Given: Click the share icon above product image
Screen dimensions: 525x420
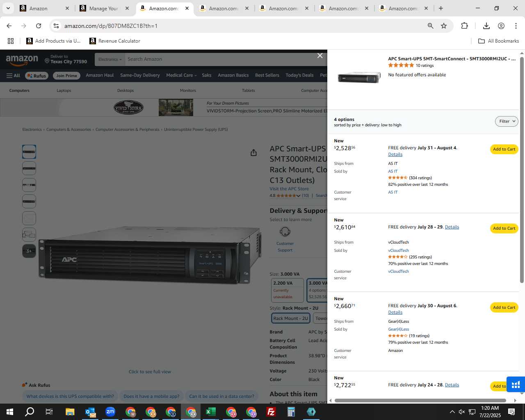Looking at the screenshot, I should 253,153.
